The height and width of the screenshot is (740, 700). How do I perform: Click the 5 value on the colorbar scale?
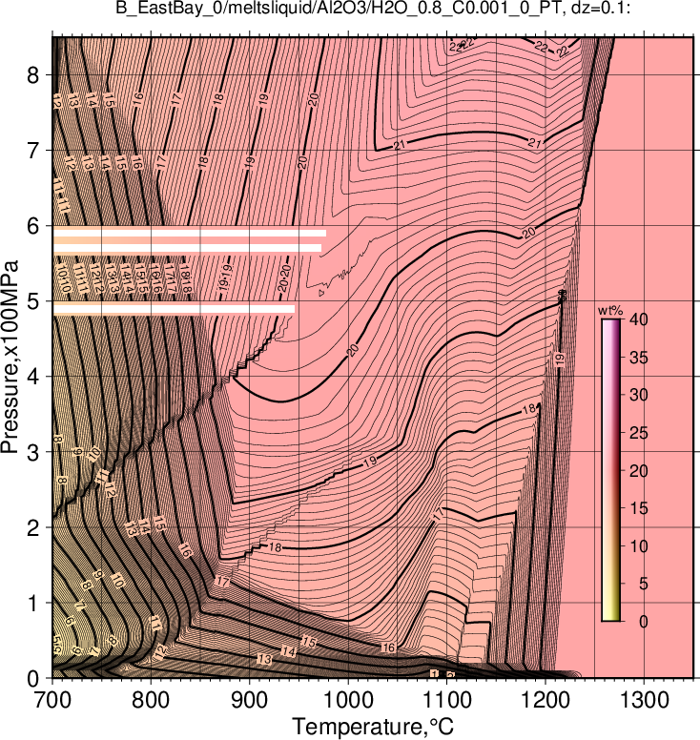click(x=644, y=584)
